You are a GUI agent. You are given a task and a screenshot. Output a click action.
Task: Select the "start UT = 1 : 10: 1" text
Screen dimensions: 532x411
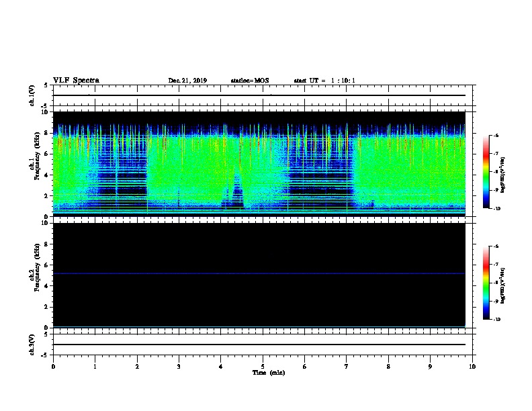click(324, 81)
